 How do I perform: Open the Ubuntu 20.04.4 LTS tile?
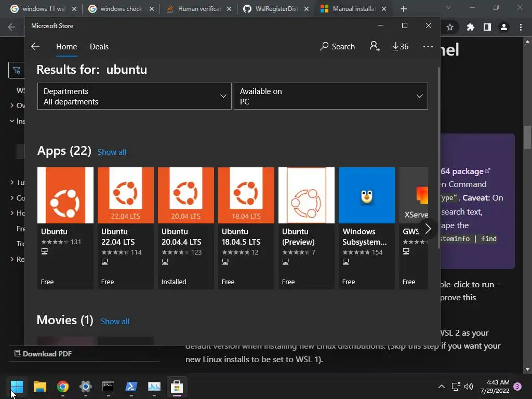tap(186, 228)
